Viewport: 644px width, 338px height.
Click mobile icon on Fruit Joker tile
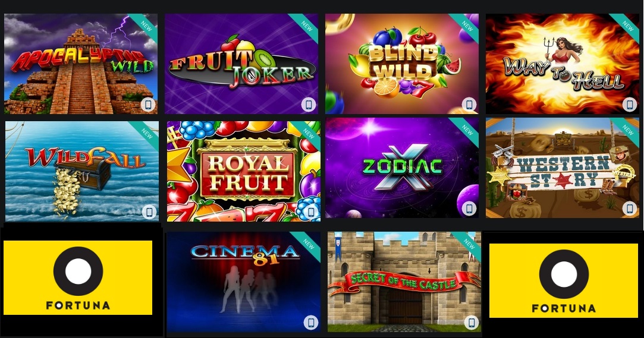click(x=309, y=105)
